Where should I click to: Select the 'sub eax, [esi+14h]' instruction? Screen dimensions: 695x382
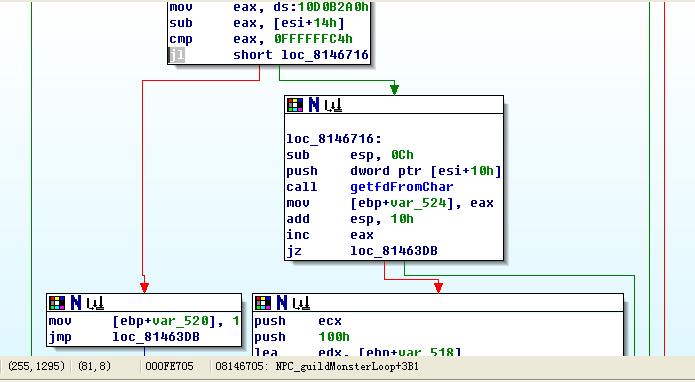coord(257,23)
